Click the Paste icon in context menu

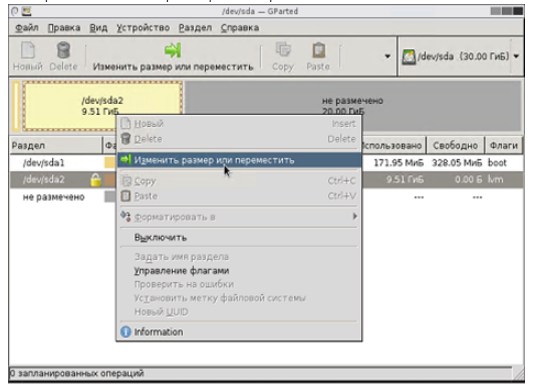point(126,196)
